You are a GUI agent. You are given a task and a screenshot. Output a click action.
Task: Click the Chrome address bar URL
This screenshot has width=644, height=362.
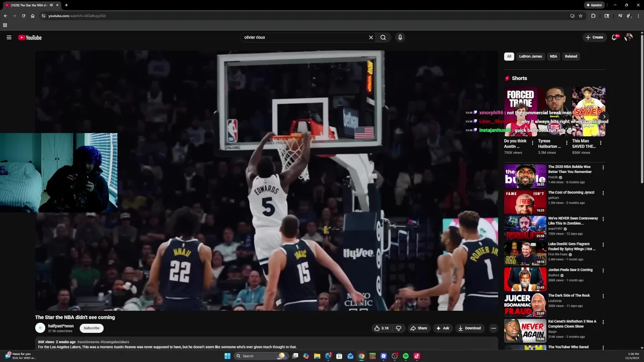point(77,16)
